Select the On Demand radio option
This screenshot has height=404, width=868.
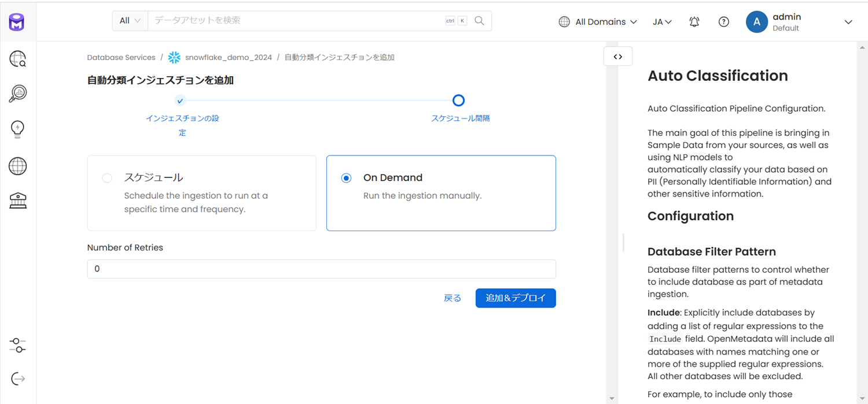click(x=346, y=178)
